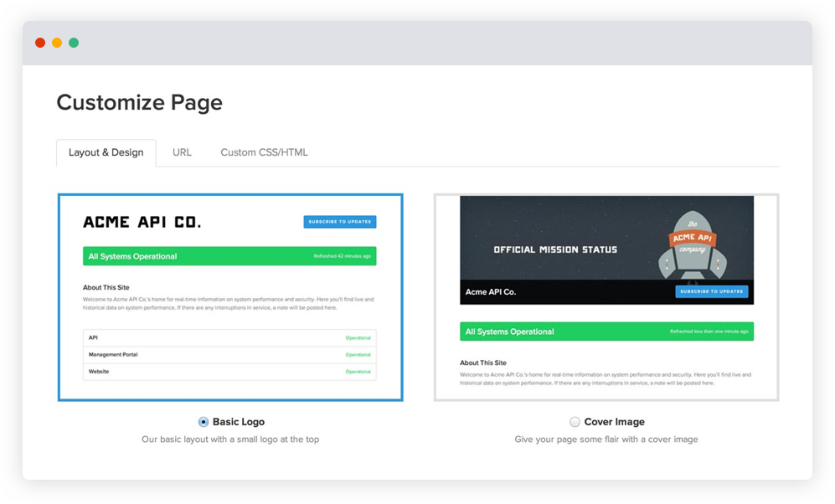Switch to the URL tab
This screenshot has height=504, width=835.
182,152
